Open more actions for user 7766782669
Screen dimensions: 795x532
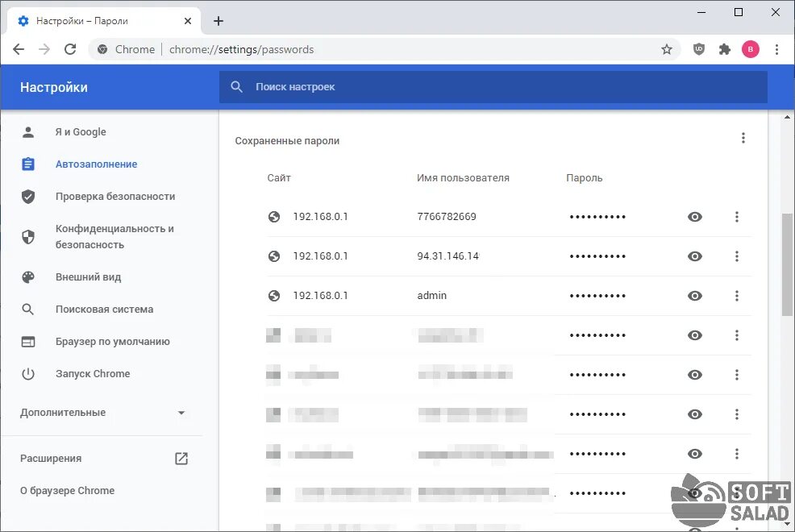[x=737, y=217]
